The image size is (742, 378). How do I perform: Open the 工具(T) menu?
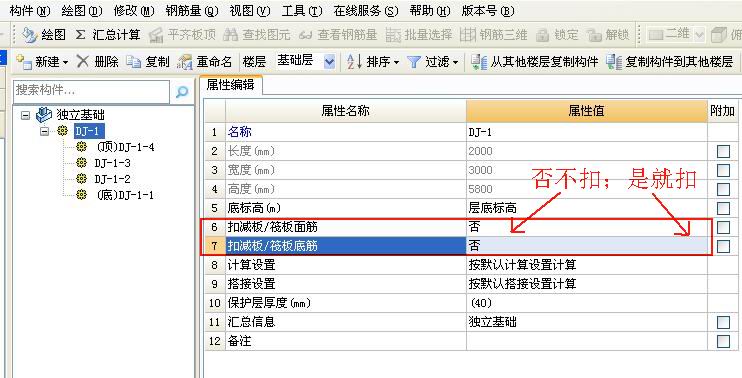(x=302, y=11)
